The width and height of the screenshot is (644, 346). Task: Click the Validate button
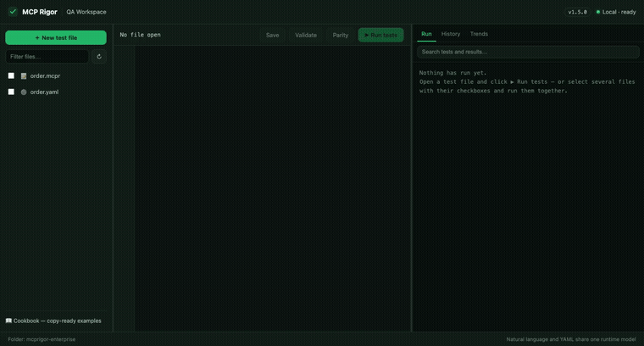(x=306, y=36)
